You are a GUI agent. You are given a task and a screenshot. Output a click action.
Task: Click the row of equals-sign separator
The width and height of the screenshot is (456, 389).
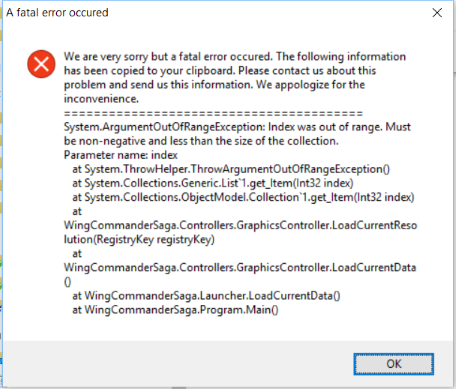tap(213, 113)
